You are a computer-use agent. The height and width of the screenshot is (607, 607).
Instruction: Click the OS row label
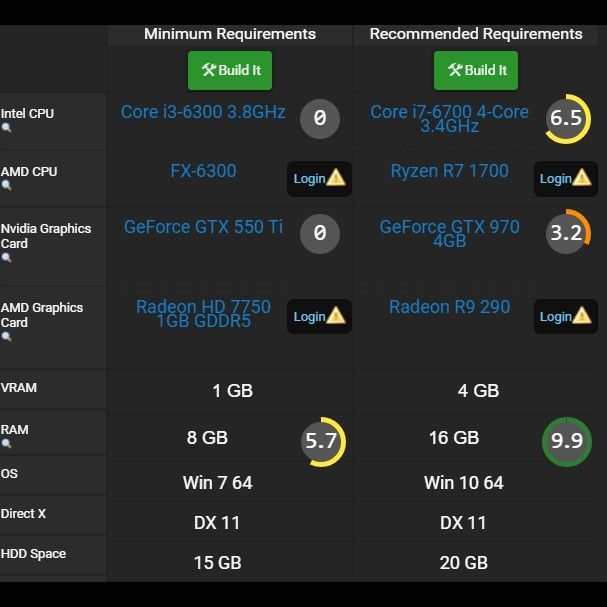point(9,473)
